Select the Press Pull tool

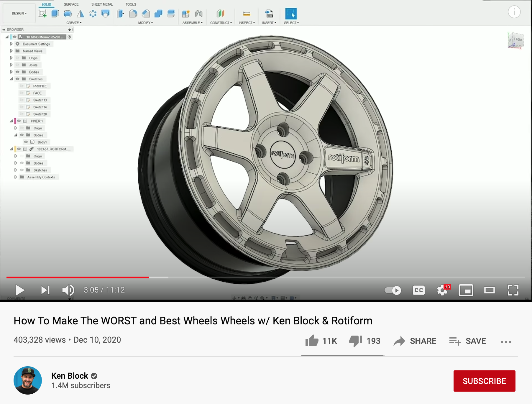coord(120,14)
